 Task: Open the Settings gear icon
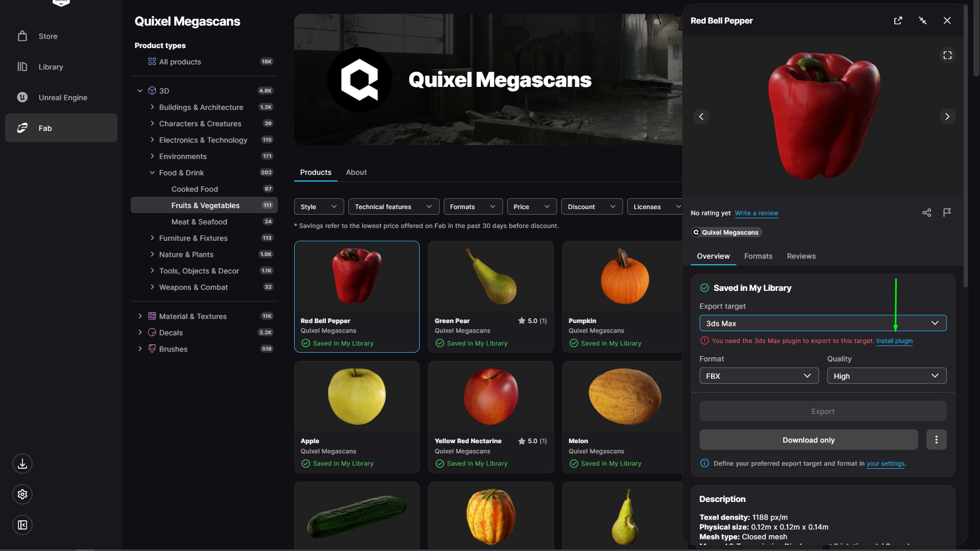point(22,494)
